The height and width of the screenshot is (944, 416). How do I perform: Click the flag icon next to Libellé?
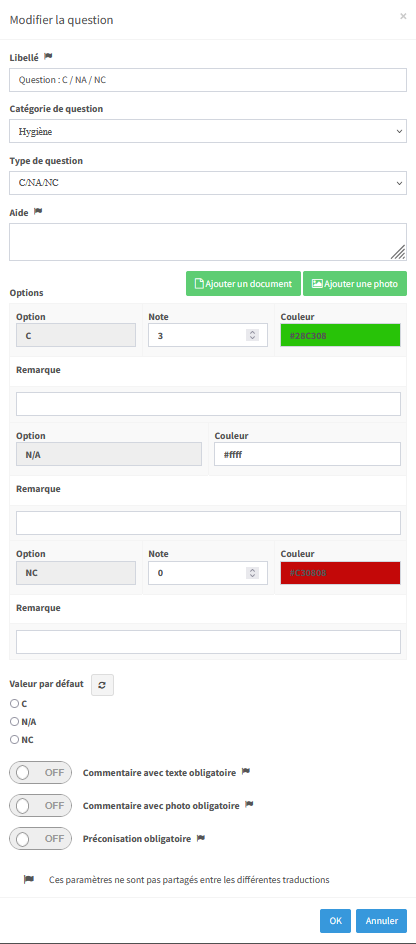point(48,57)
